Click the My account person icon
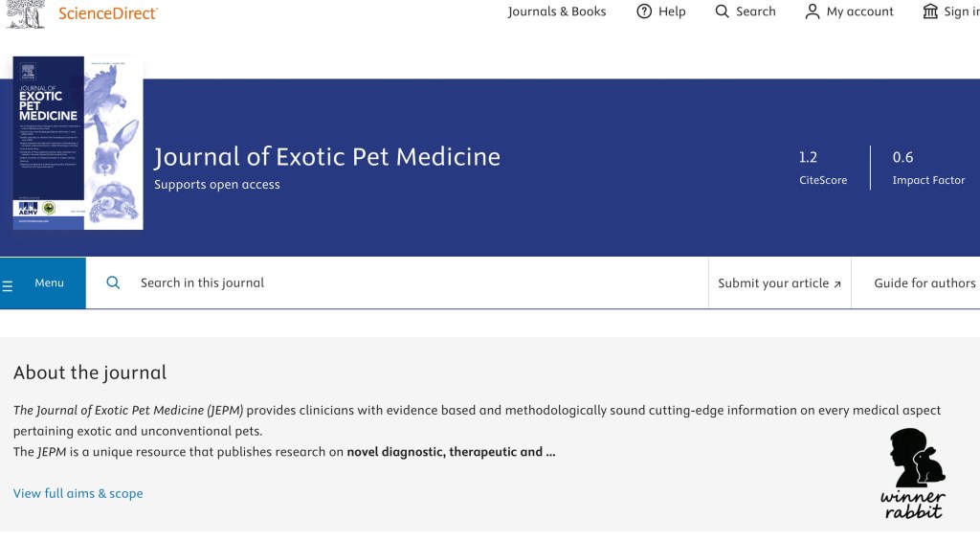The image size is (980, 541). point(812,11)
